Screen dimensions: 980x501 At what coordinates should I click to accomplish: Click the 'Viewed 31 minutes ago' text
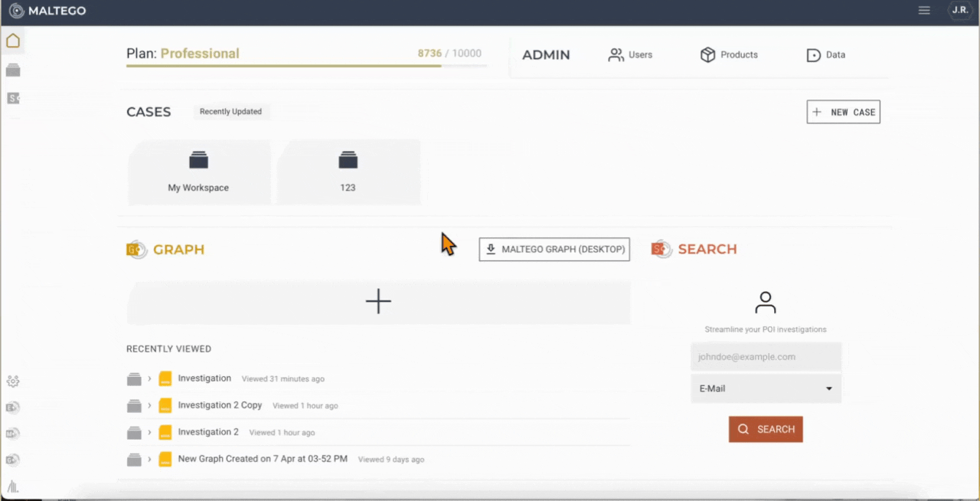pyautogui.click(x=283, y=379)
